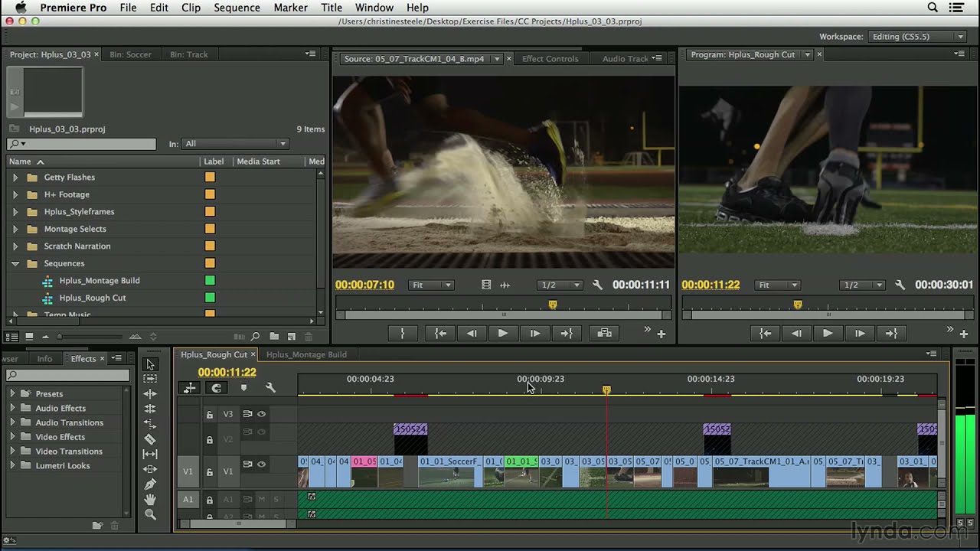
Task: Toggle V1 source patching button
Action: pos(188,471)
